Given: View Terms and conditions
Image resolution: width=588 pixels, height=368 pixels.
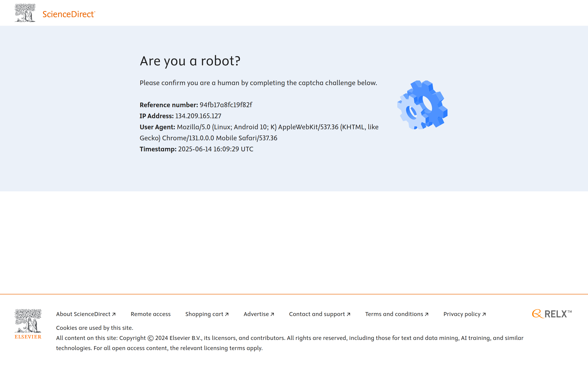Looking at the screenshot, I should click(397, 314).
